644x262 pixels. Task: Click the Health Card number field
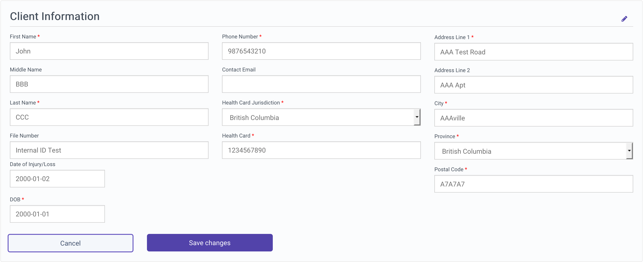pos(321,150)
